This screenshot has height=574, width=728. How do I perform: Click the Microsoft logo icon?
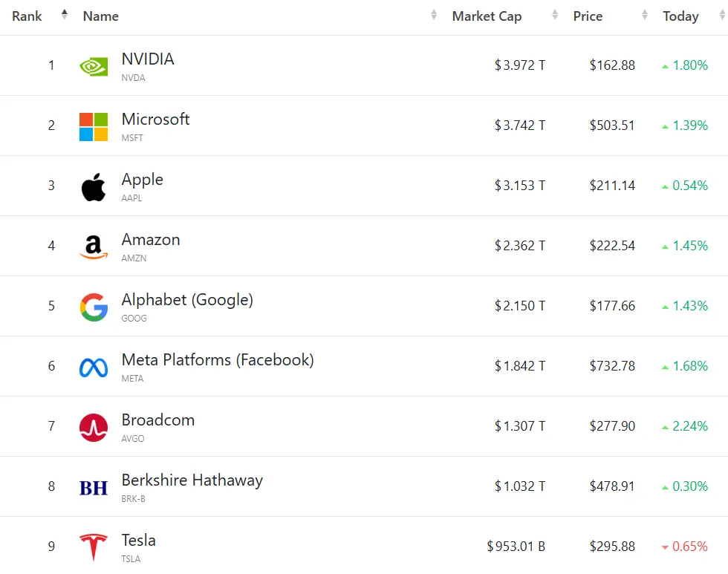click(94, 126)
